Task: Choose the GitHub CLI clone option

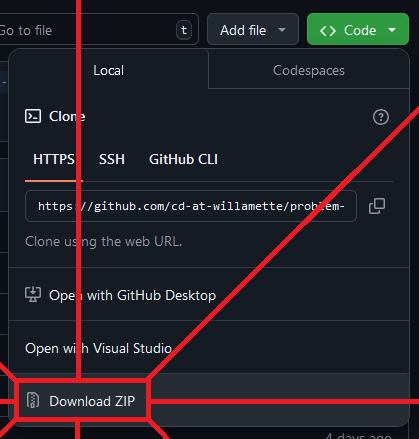Action: (183, 159)
